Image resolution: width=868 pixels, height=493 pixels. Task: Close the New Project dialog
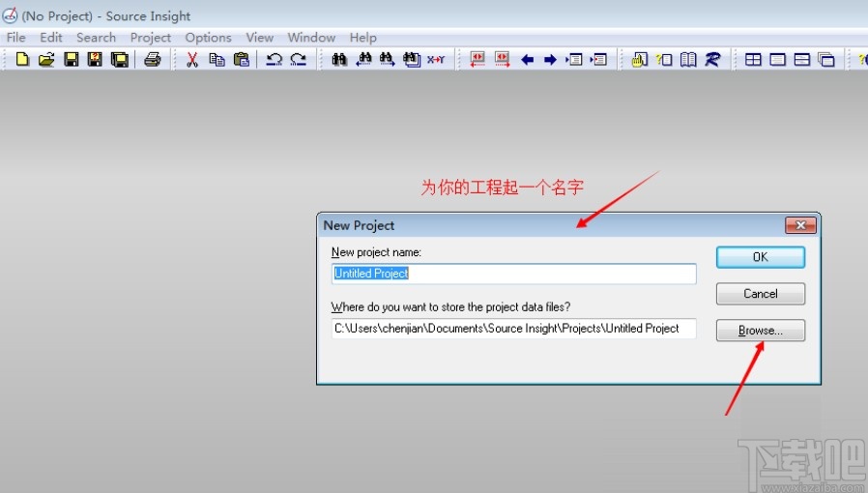pyautogui.click(x=800, y=225)
